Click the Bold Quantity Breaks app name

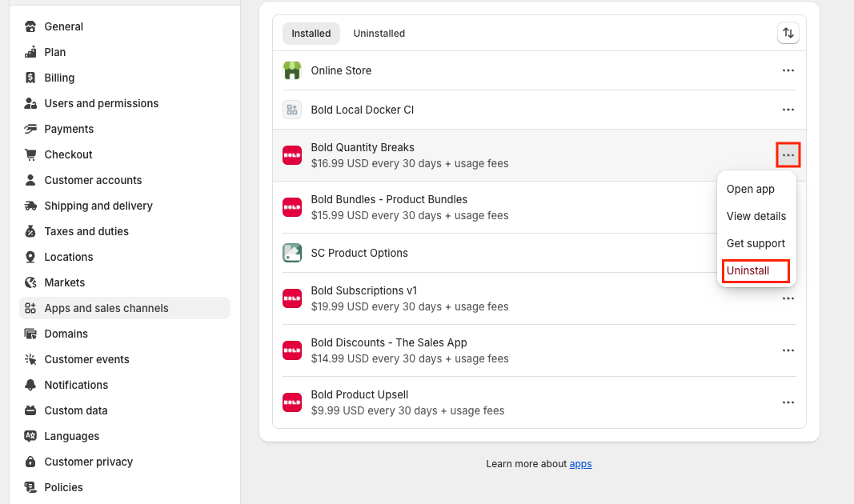(363, 147)
